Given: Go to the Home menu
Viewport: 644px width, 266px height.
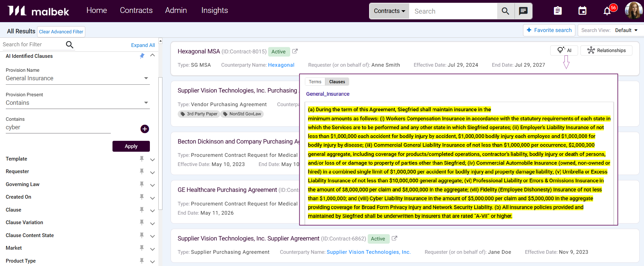Looking at the screenshot, I should point(97,11).
